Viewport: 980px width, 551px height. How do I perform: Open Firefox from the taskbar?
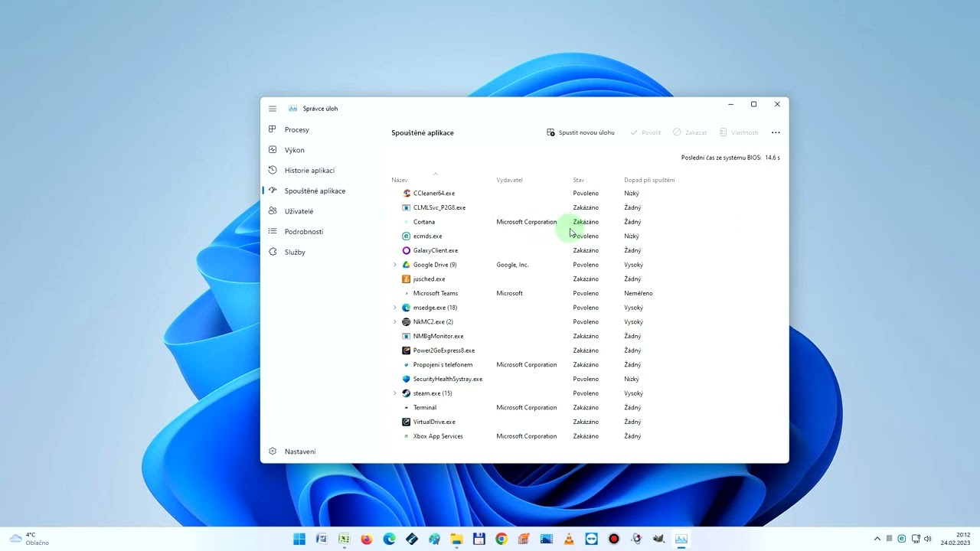tap(366, 539)
